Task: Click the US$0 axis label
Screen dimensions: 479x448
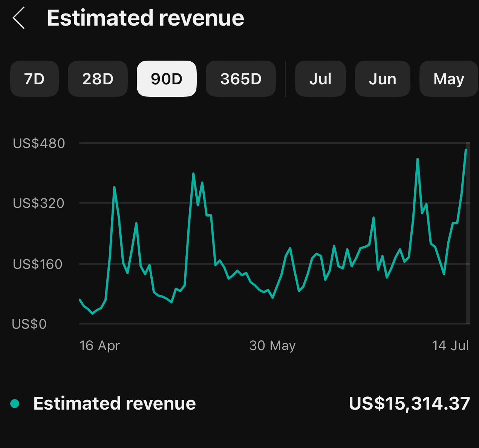Action: coord(29,324)
